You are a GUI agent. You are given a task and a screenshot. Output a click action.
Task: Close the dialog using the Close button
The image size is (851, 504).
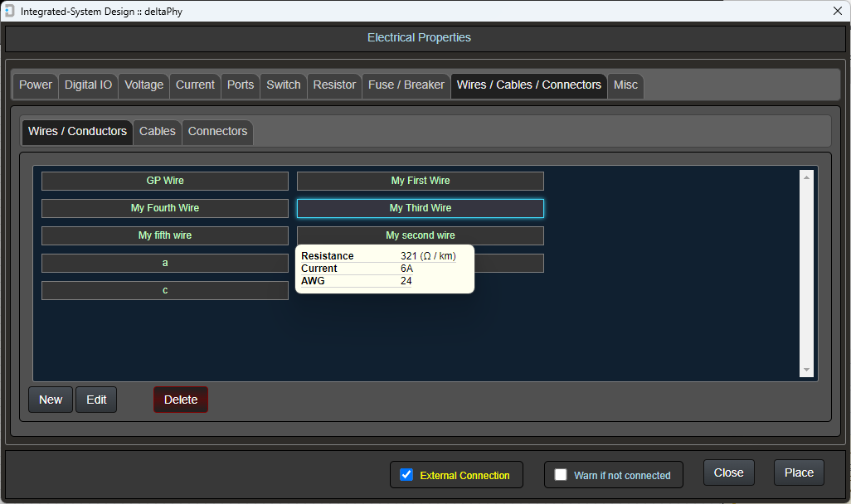728,472
